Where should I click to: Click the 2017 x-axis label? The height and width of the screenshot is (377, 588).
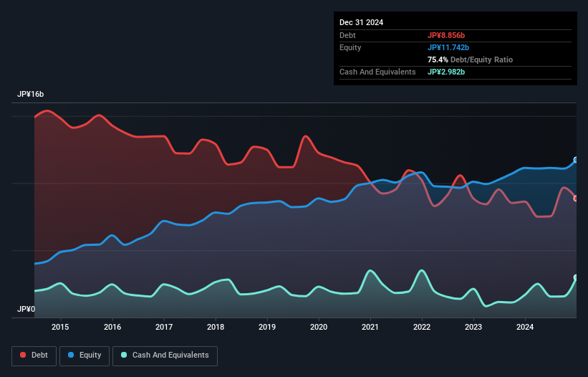click(164, 327)
